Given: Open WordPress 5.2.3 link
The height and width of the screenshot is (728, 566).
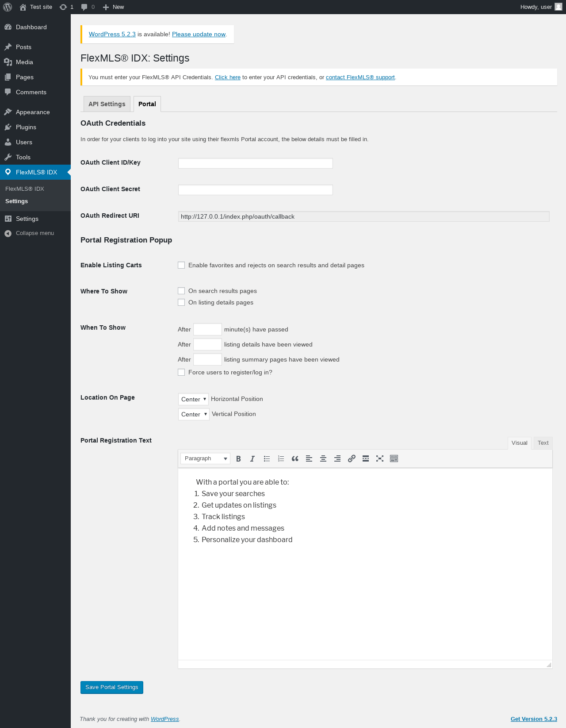Looking at the screenshot, I should click(x=112, y=34).
